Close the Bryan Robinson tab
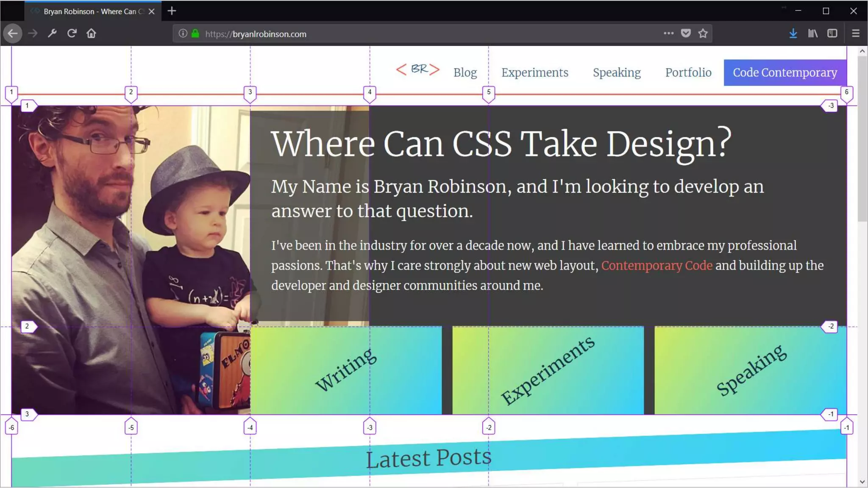The height and width of the screenshot is (488, 868). pos(152,11)
